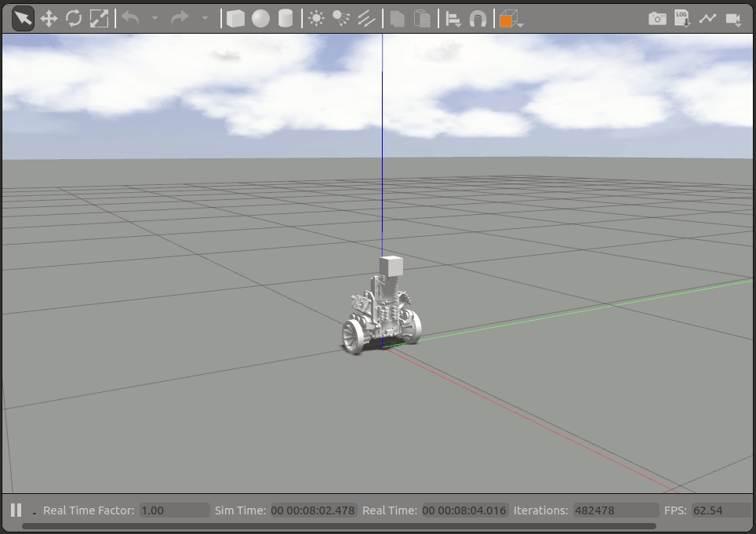756x534 pixels.
Task: Click the Iterations value field
Action: [616, 510]
